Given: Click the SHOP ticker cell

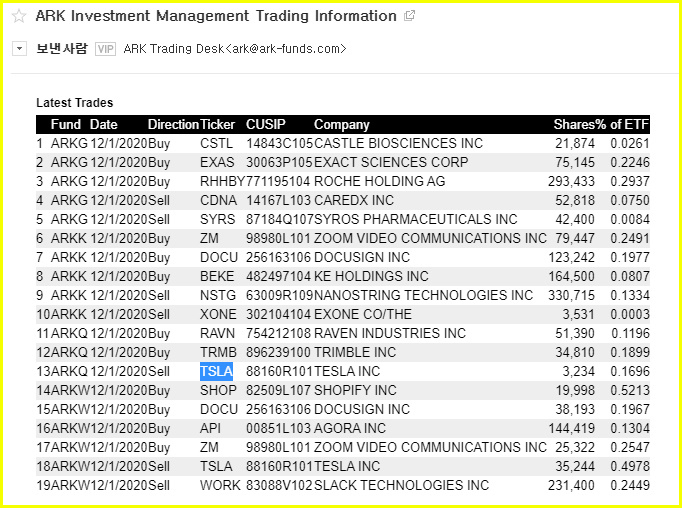Looking at the screenshot, I should pos(218,391).
